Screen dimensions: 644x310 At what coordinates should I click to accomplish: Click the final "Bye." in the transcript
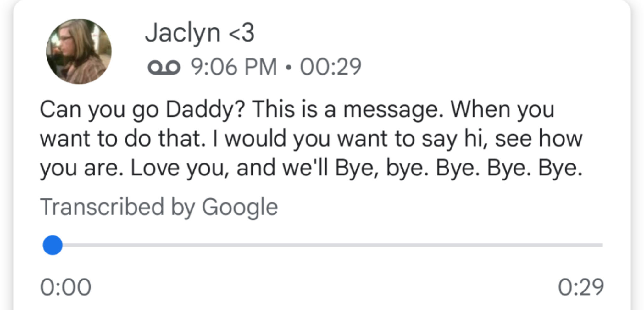(x=560, y=168)
